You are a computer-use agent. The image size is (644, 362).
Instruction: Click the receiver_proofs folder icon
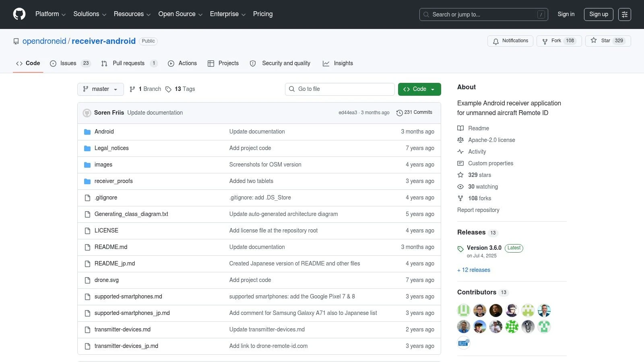(x=87, y=181)
